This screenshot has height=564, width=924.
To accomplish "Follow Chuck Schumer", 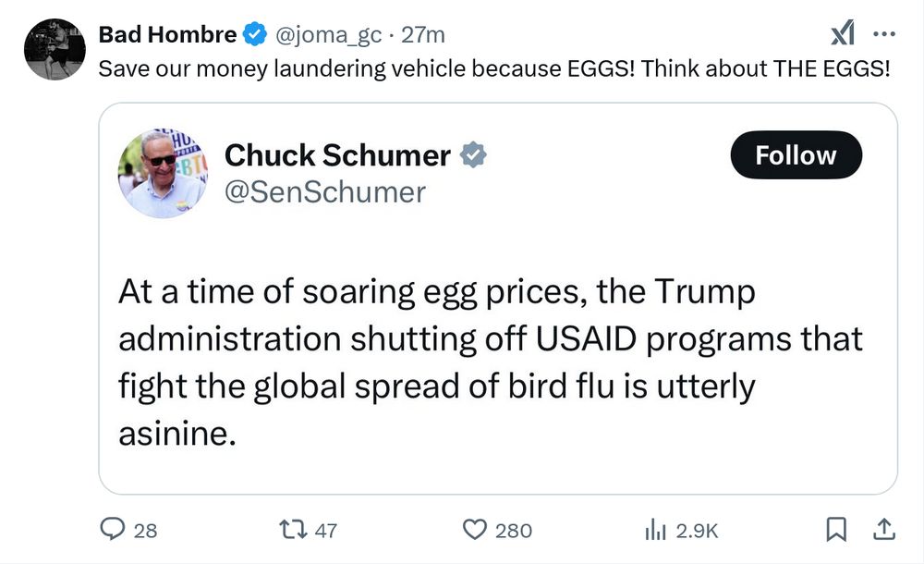I will (x=796, y=155).
